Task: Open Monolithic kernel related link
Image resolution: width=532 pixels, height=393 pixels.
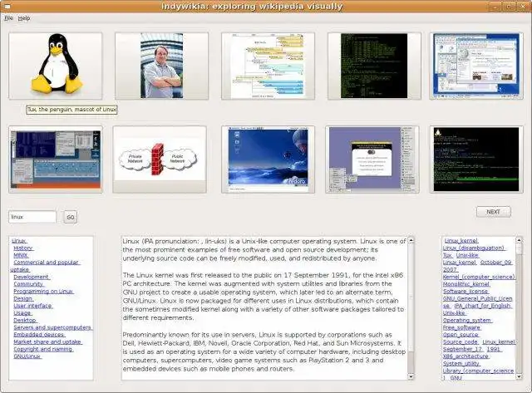Action: click(466, 284)
